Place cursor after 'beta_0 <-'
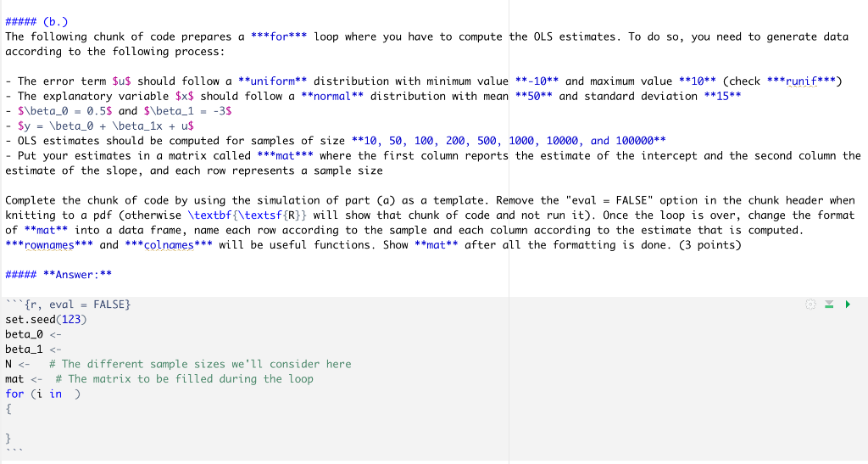This screenshot has width=868, height=464. pyautogui.click(x=63, y=334)
